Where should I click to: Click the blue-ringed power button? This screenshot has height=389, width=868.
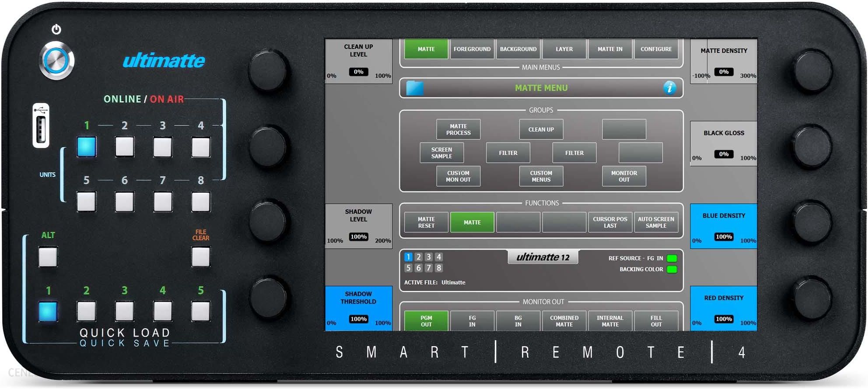[x=57, y=61]
